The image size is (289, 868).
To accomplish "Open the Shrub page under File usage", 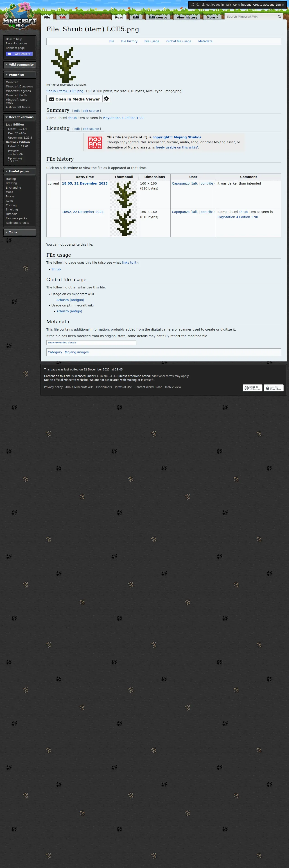I will 56,269.
